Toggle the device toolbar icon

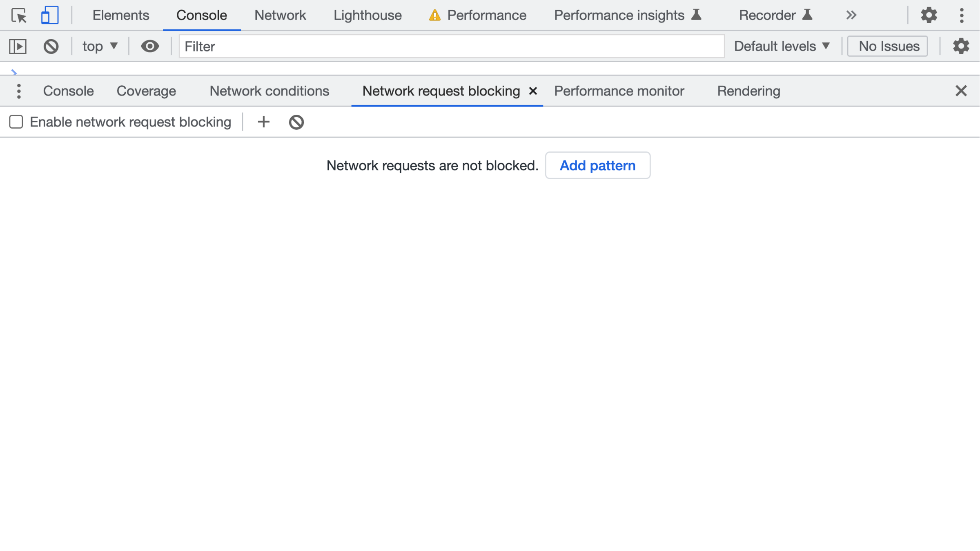[x=49, y=16]
